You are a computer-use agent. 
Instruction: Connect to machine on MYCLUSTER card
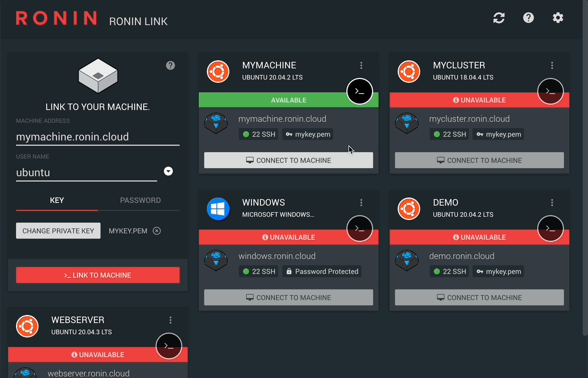pyautogui.click(x=479, y=160)
